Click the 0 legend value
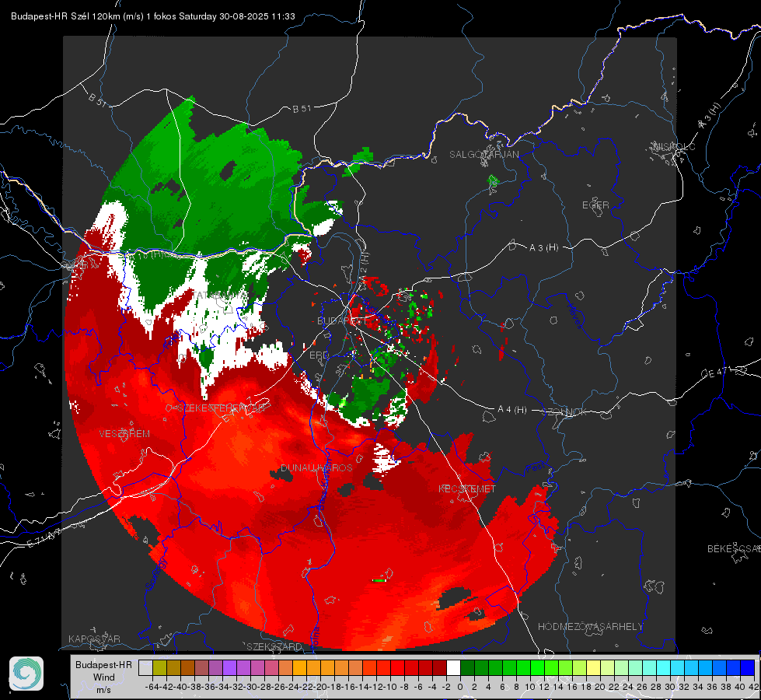Screen dimensions: 761x700 point(460,687)
